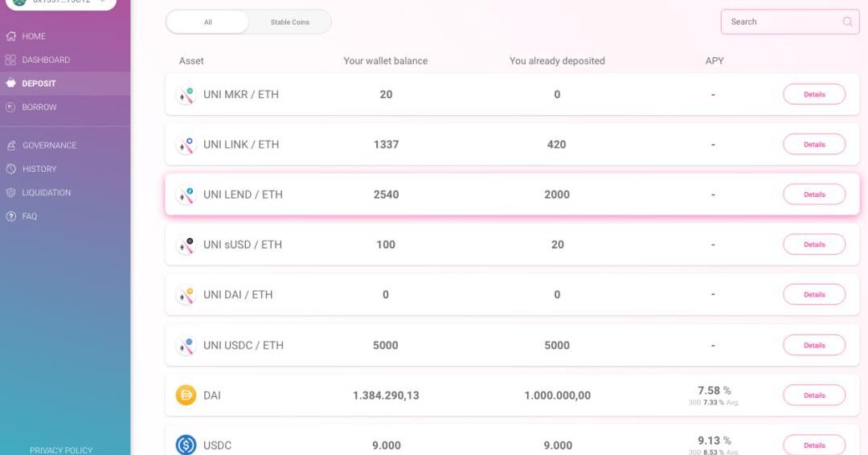The image size is (868, 455).
Task: Select the UNI USDC / ETH asset row
Action: (x=482, y=346)
